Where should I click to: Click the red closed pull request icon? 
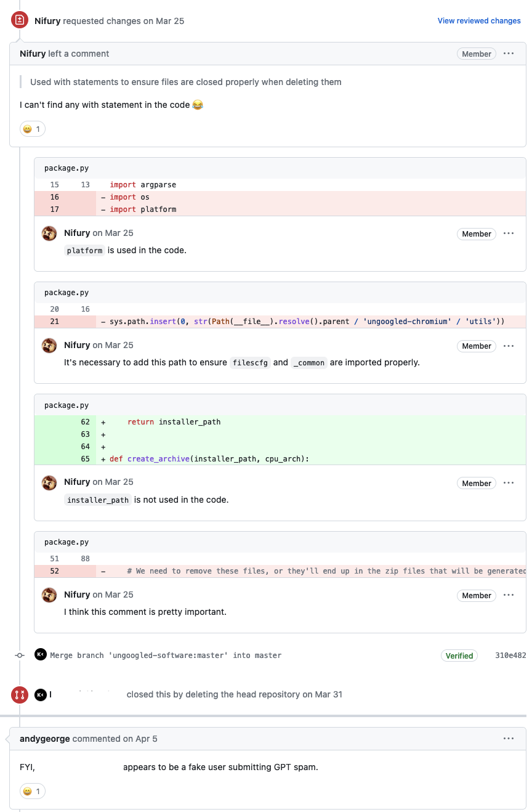[x=19, y=694]
